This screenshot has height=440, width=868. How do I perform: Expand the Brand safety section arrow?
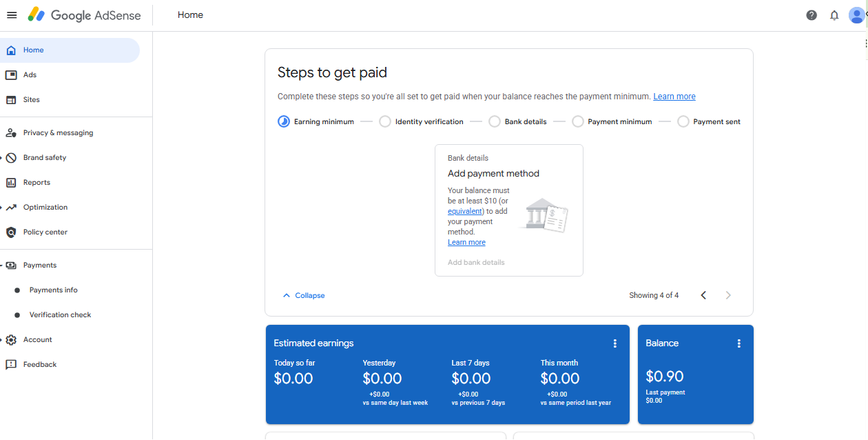[2, 158]
